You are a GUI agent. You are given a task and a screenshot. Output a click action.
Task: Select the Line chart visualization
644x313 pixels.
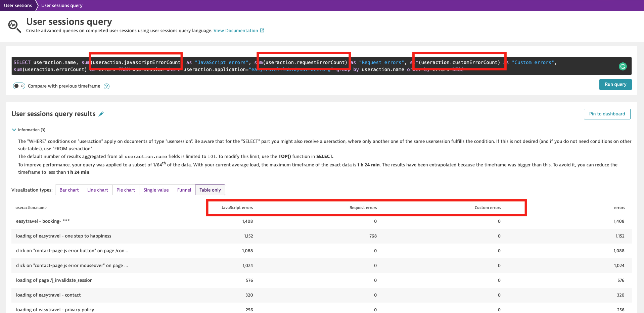click(98, 190)
